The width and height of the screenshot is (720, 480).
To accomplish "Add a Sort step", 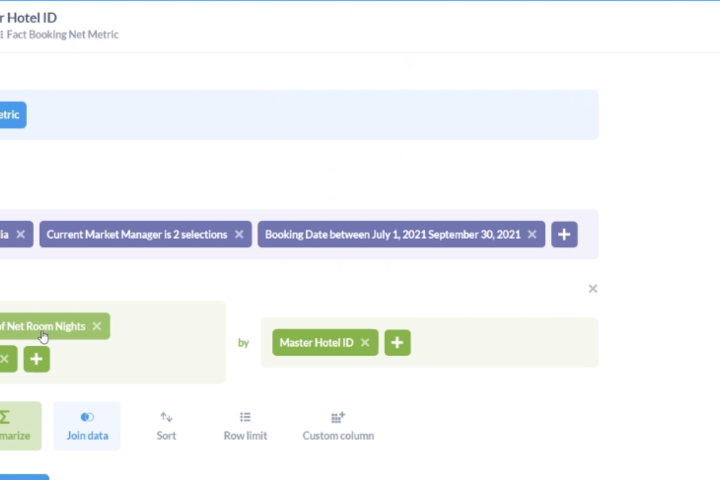I will (x=166, y=426).
